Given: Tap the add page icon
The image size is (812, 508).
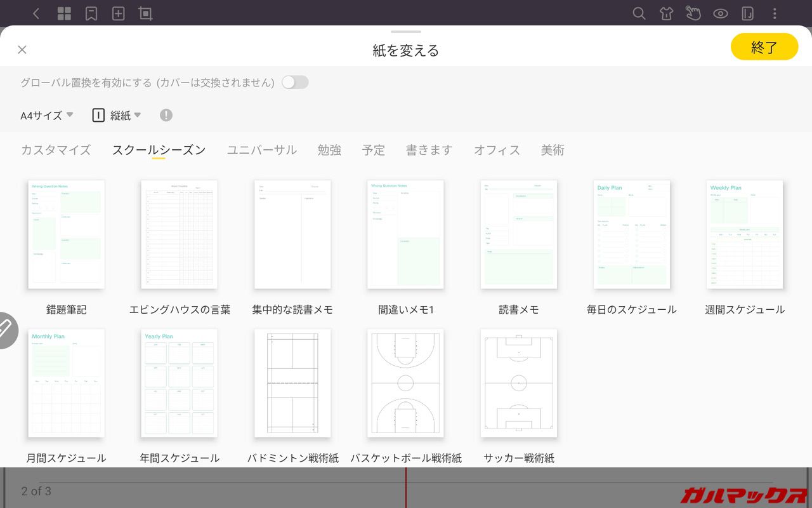Looking at the screenshot, I should tap(119, 13).
